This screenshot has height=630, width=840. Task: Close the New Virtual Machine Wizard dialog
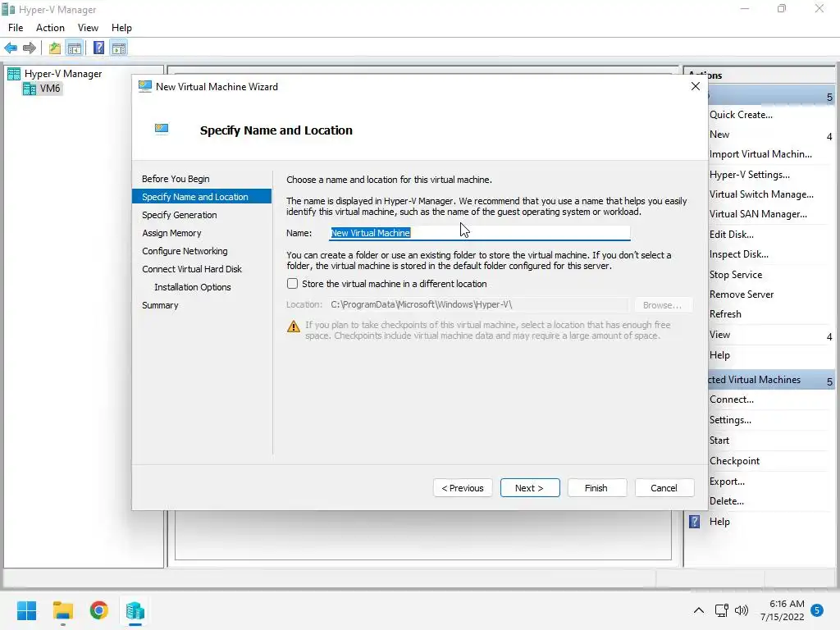coord(696,86)
